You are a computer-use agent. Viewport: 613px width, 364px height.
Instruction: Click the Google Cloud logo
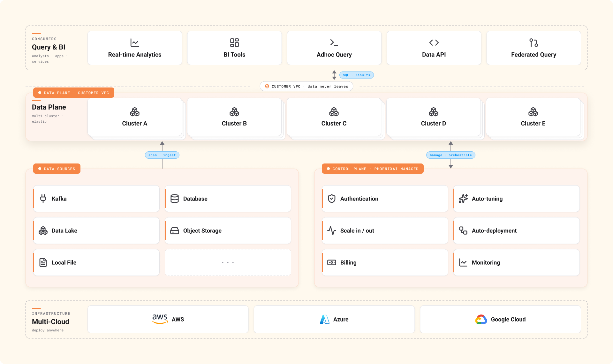[481, 319]
